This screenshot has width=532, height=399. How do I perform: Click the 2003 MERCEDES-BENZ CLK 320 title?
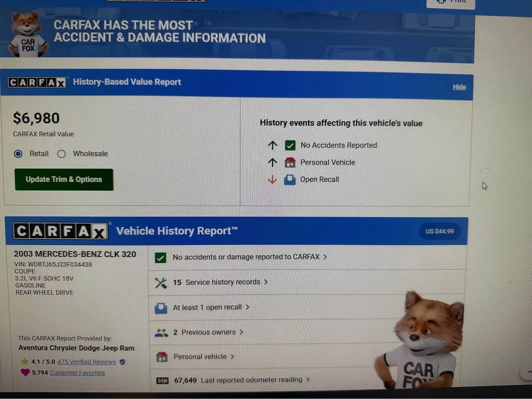(x=75, y=254)
